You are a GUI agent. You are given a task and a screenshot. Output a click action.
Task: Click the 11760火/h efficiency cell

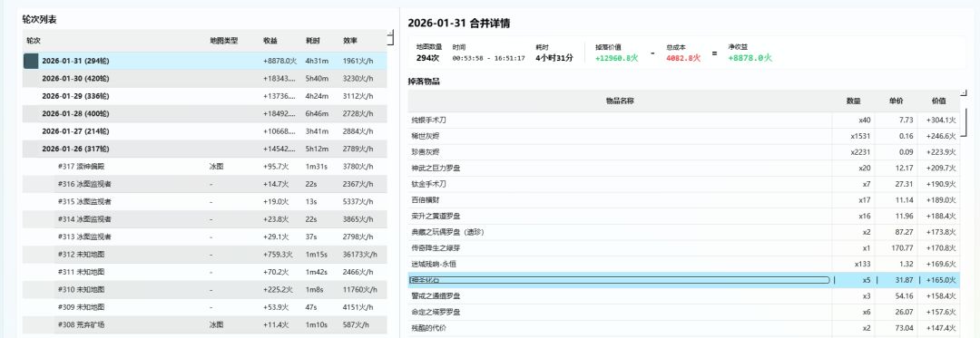360,289
